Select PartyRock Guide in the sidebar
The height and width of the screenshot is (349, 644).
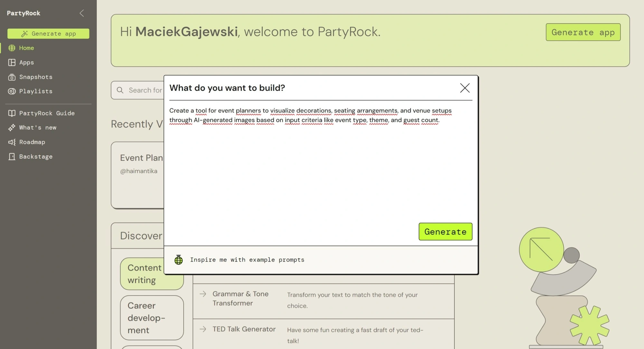47,113
